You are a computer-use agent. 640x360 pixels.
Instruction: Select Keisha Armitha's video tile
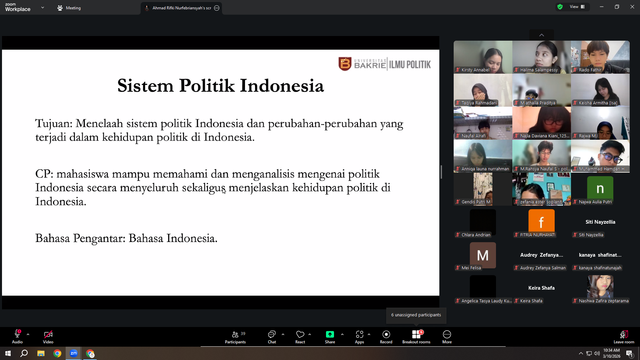pyautogui.click(x=600, y=90)
